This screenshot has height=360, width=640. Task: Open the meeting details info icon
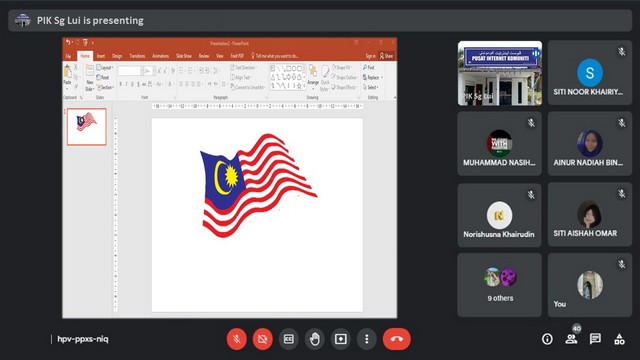point(547,339)
